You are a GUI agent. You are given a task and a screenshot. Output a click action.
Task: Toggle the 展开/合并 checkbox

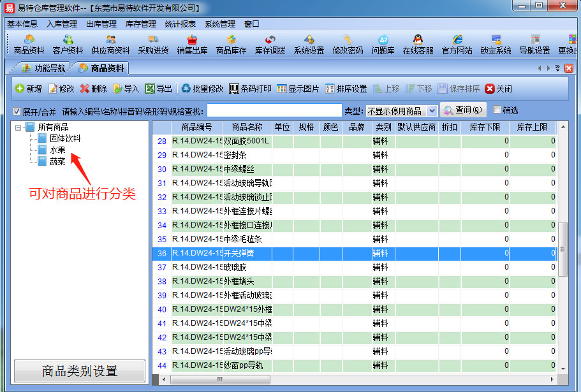click(17, 111)
